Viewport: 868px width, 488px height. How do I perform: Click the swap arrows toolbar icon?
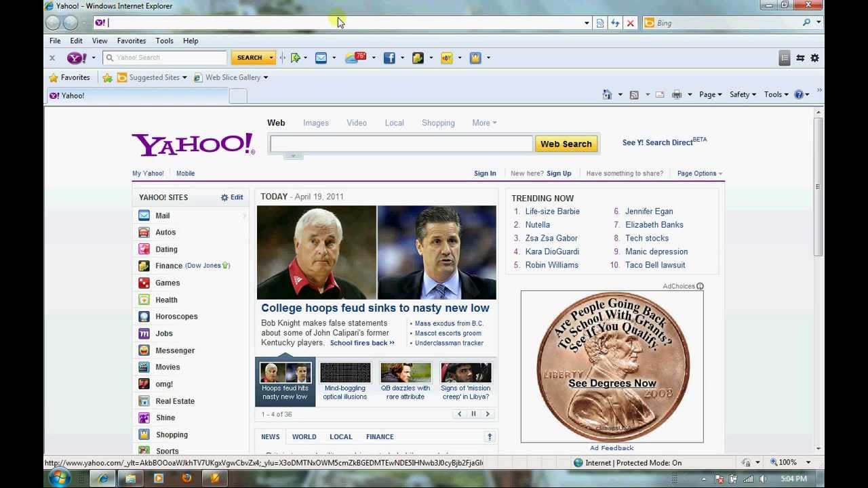tap(800, 58)
